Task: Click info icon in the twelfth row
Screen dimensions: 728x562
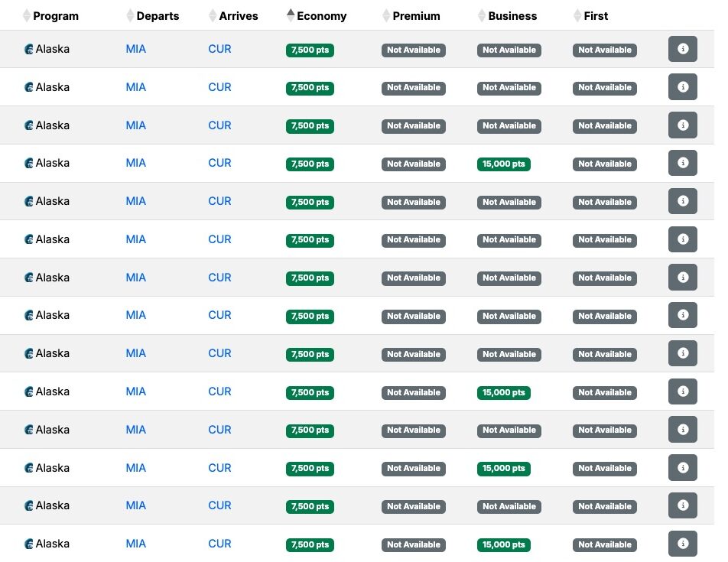Action: pyautogui.click(x=682, y=467)
